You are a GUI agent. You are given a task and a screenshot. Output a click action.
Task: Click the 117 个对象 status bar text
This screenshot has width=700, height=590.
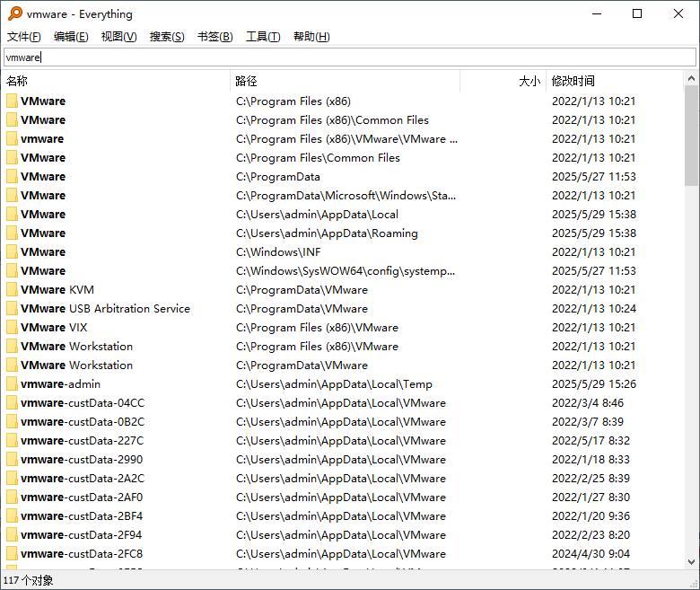pyautogui.click(x=28, y=580)
